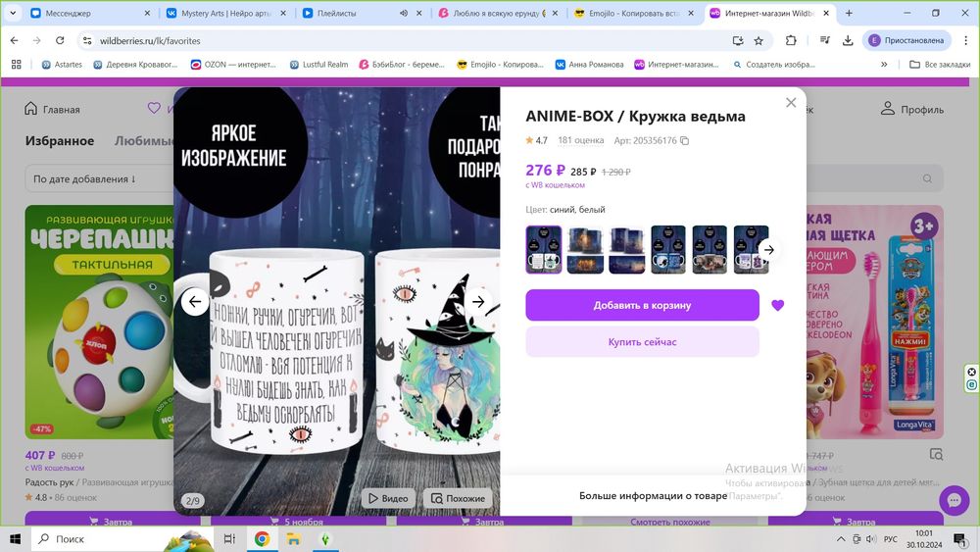
Task: Click similar-search icon on toothbrush card
Action: [x=936, y=455]
